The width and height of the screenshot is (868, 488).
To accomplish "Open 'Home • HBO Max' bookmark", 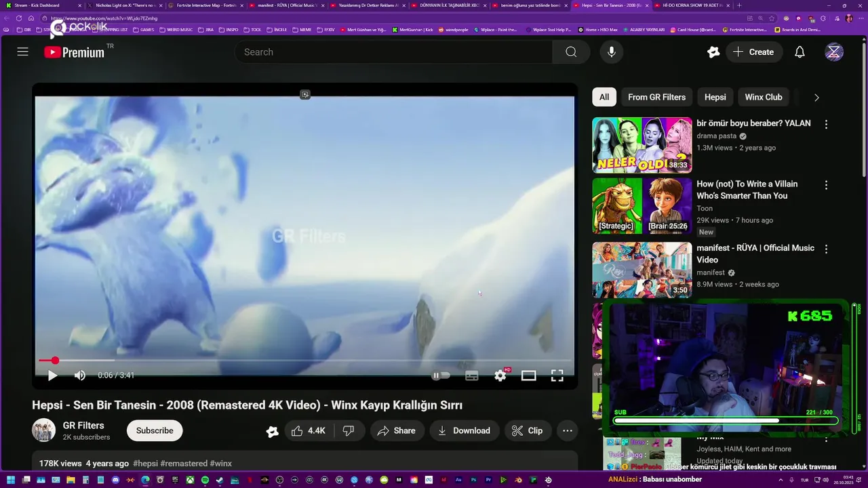I will click(597, 30).
